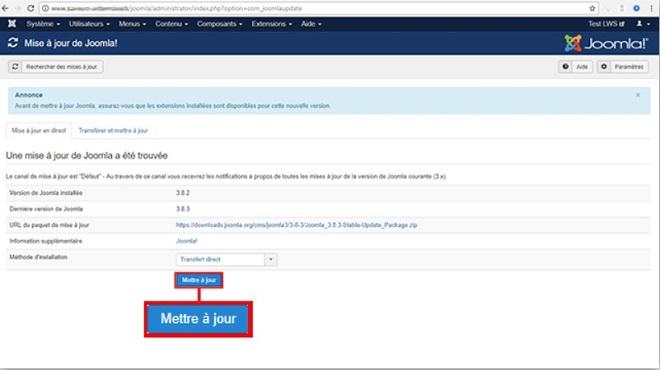The image size is (660, 370).
Task: Open the Menus dropdown menu
Action: click(132, 24)
